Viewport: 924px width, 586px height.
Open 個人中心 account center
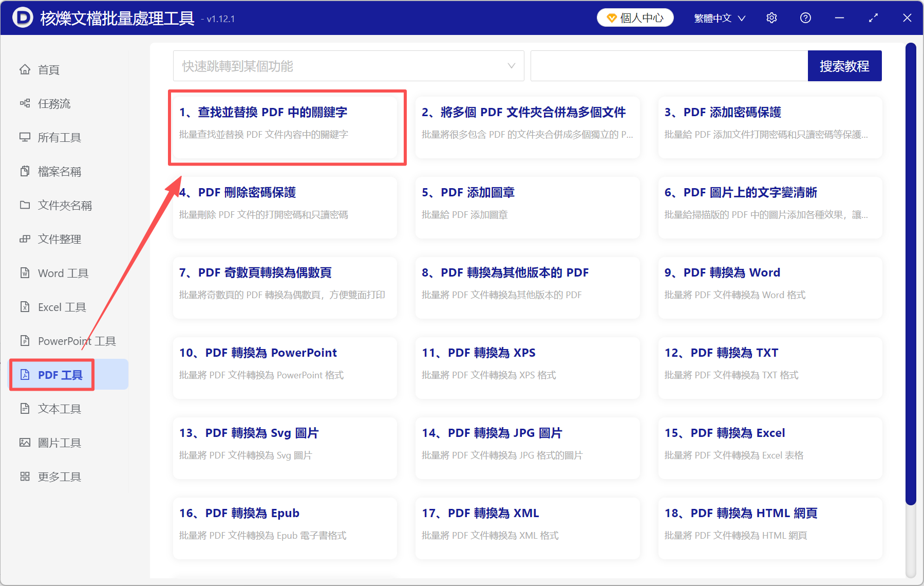tap(635, 17)
